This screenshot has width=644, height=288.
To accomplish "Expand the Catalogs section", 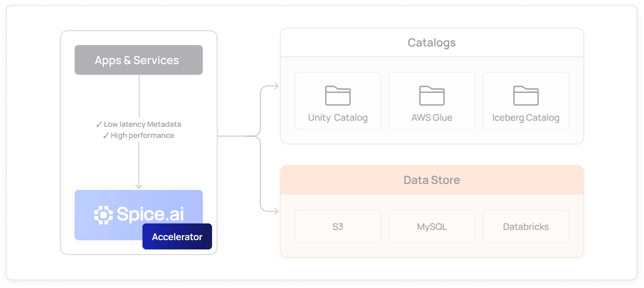I will click(x=431, y=86).
